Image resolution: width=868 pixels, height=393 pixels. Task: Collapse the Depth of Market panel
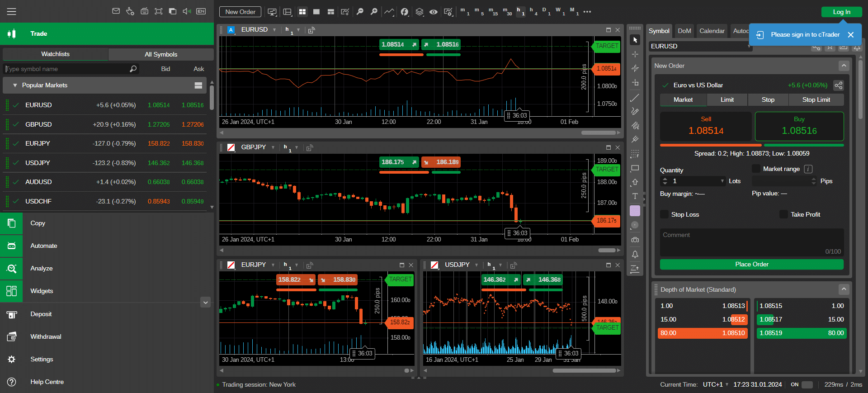pos(844,289)
